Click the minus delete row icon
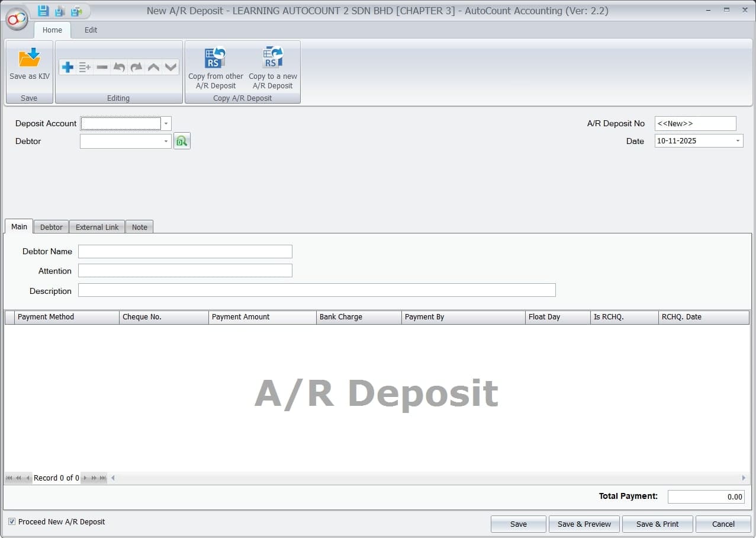This screenshot has height=538, width=756. tap(102, 68)
